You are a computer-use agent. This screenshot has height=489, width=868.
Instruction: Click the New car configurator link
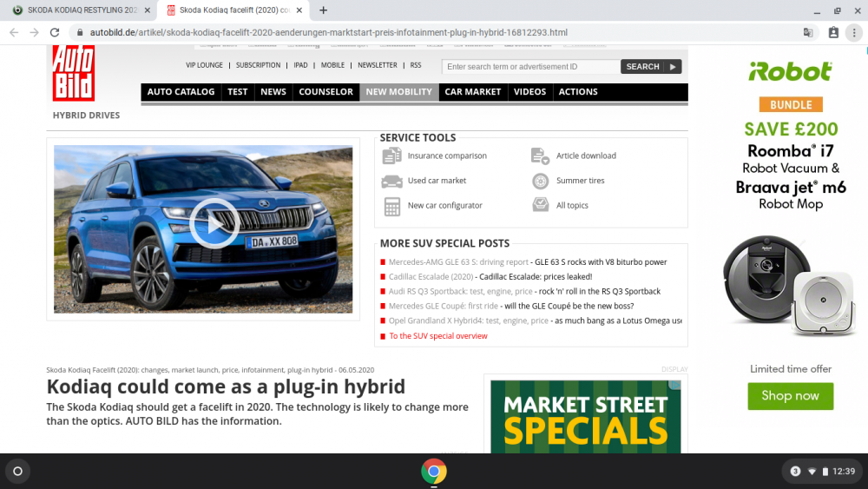click(x=445, y=206)
